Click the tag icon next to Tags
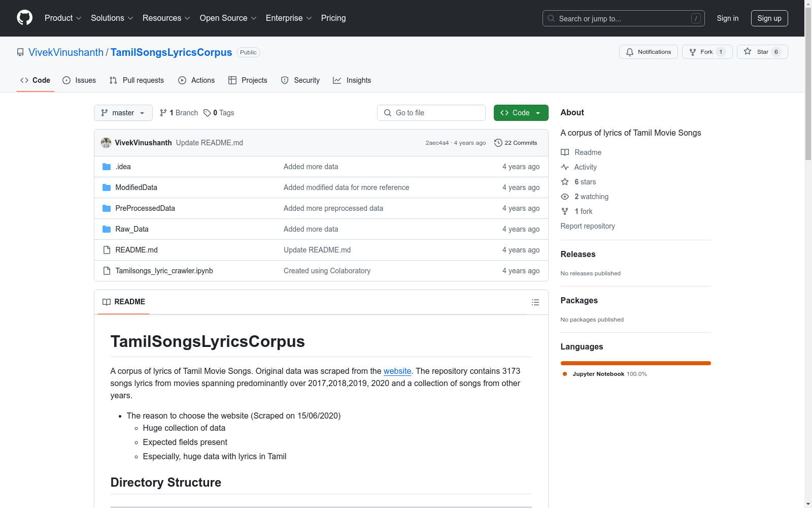Viewport: 812px width, 508px height. [x=207, y=113]
